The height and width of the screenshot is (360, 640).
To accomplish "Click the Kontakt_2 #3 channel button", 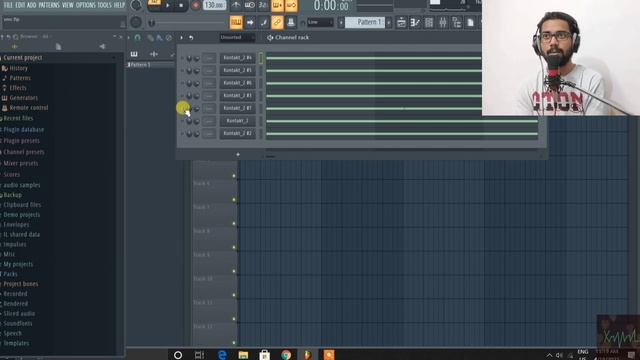I will (238, 96).
